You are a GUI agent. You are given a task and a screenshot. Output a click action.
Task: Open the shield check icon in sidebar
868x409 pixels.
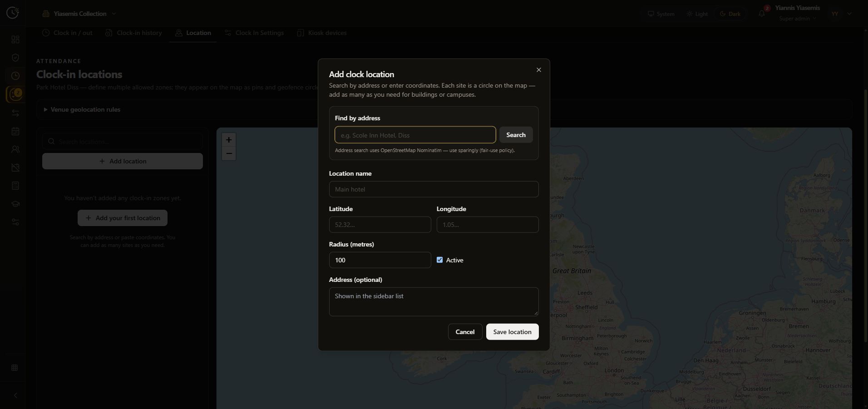(15, 58)
